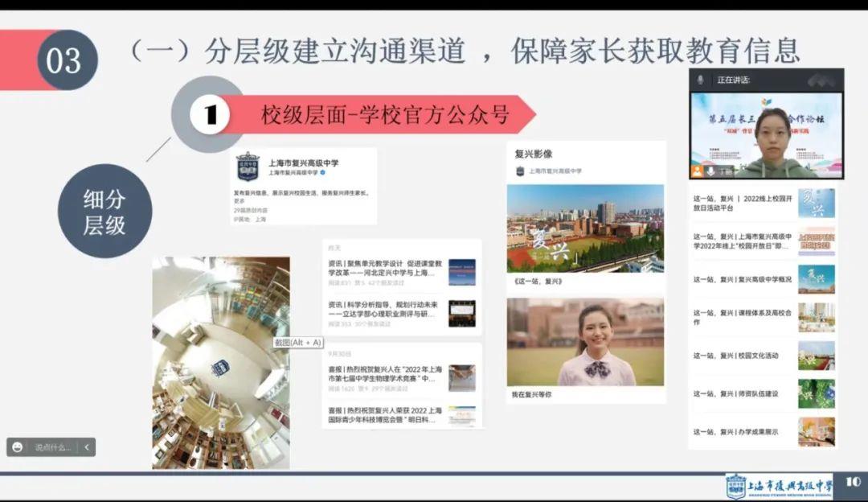Click thumbnail of 物理学术竞赛 article
Image resolution: width=868 pixels, height=502 pixels.
461,378
